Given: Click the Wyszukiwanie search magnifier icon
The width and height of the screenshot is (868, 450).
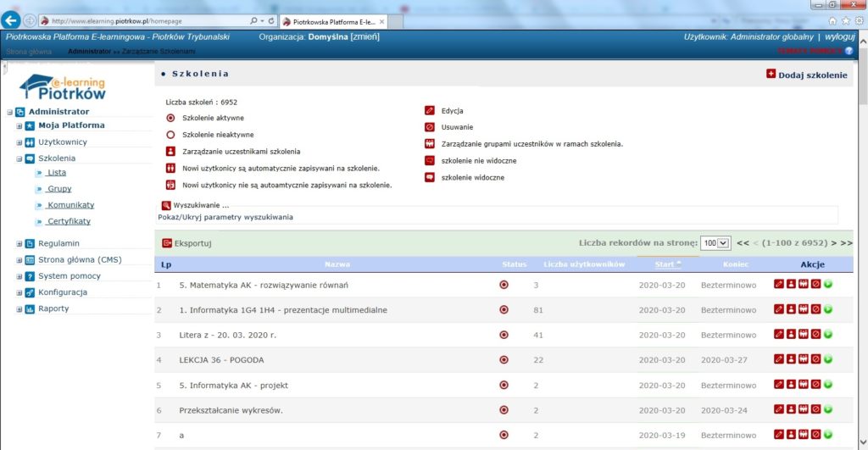Looking at the screenshot, I should [166, 205].
